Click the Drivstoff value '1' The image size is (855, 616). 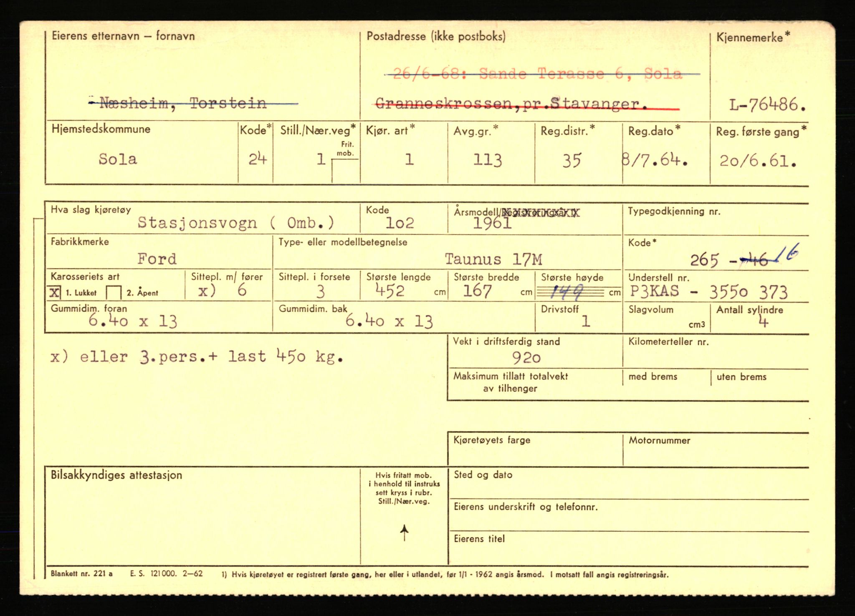[x=586, y=321]
